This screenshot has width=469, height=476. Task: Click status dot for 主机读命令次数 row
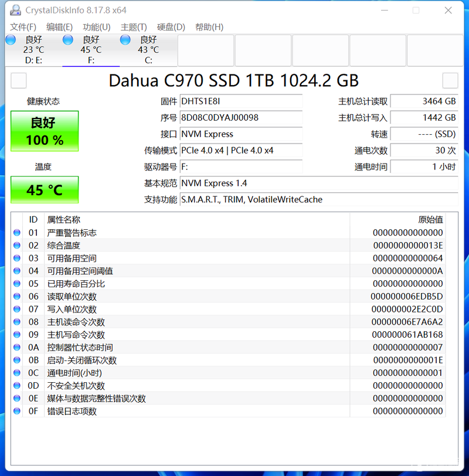[17, 322]
